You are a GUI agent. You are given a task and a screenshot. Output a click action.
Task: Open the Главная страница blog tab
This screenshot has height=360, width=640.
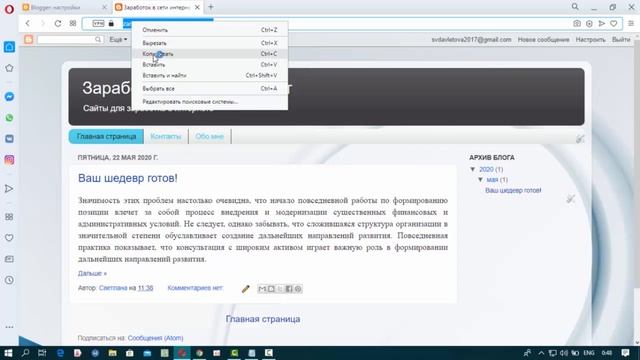pyautogui.click(x=107, y=137)
